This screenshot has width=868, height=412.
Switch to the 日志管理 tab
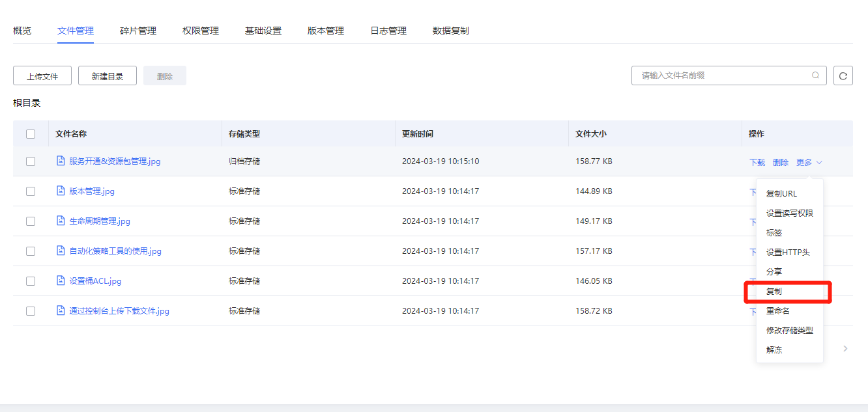pyautogui.click(x=388, y=31)
